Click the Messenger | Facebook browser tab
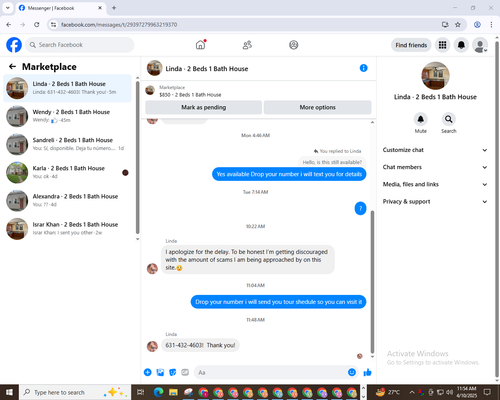The image size is (500, 400). pos(60,8)
